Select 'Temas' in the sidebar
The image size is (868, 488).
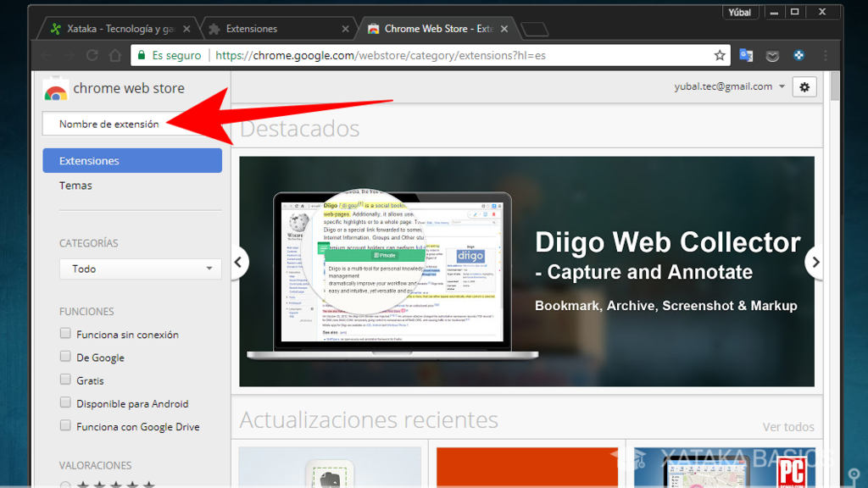coord(75,185)
